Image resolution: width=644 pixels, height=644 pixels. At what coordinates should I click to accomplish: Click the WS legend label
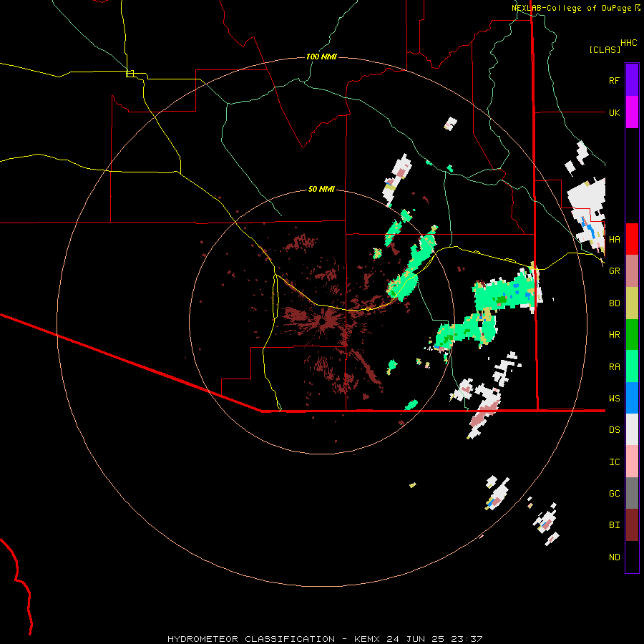tap(614, 399)
